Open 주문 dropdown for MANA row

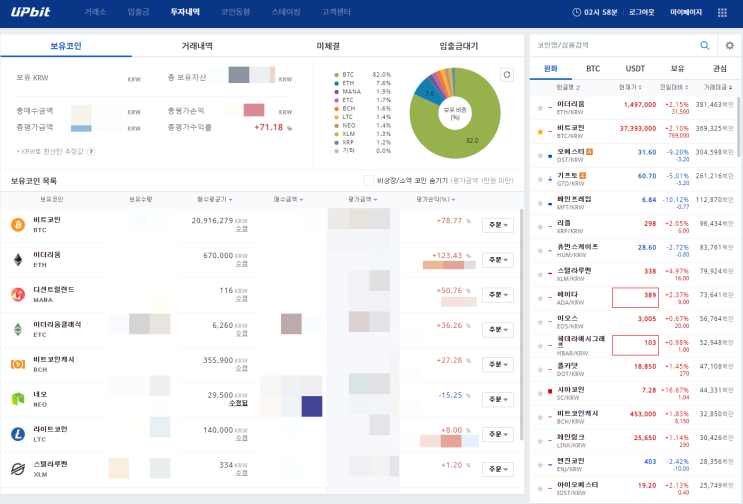pyautogui.click(x=498, y=295)
